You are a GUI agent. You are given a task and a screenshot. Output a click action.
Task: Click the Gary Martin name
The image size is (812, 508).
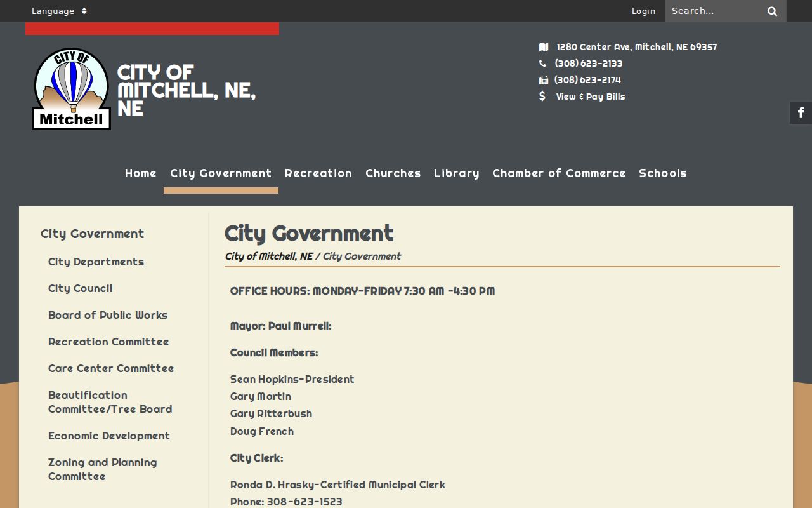[261, 396]
